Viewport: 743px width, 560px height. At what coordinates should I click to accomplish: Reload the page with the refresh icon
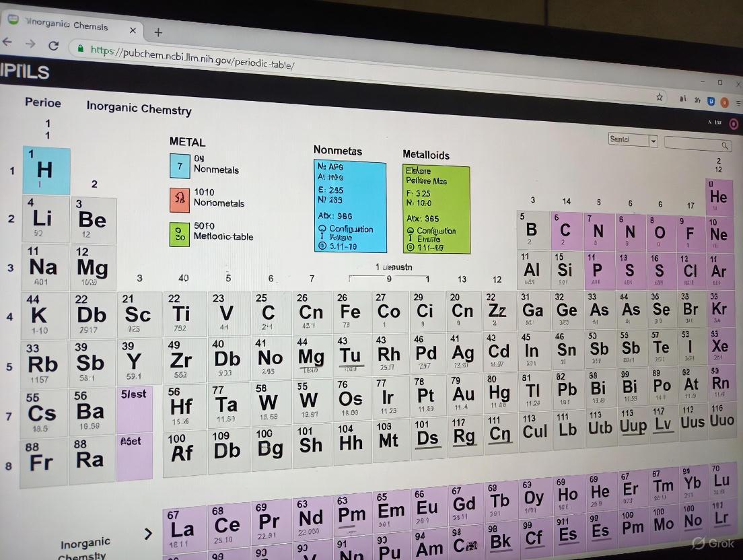[54, 46]
